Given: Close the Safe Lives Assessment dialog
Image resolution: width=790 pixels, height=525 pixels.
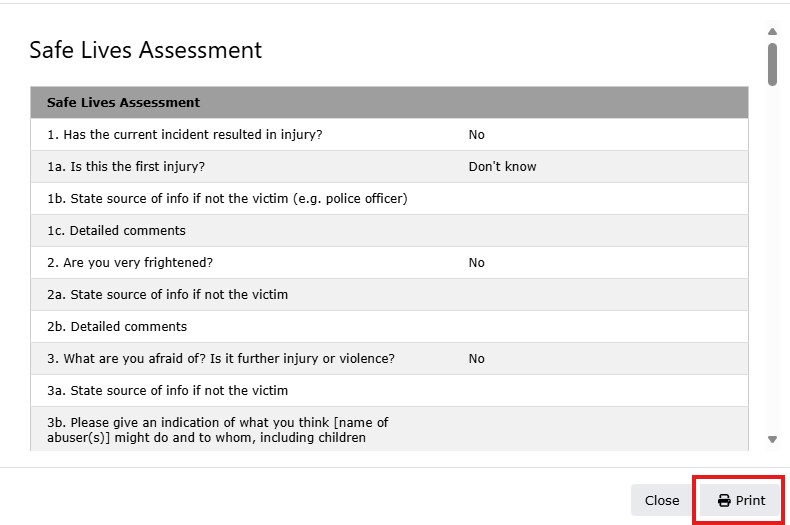Looking at the screenshot, I should coord(661,501).
